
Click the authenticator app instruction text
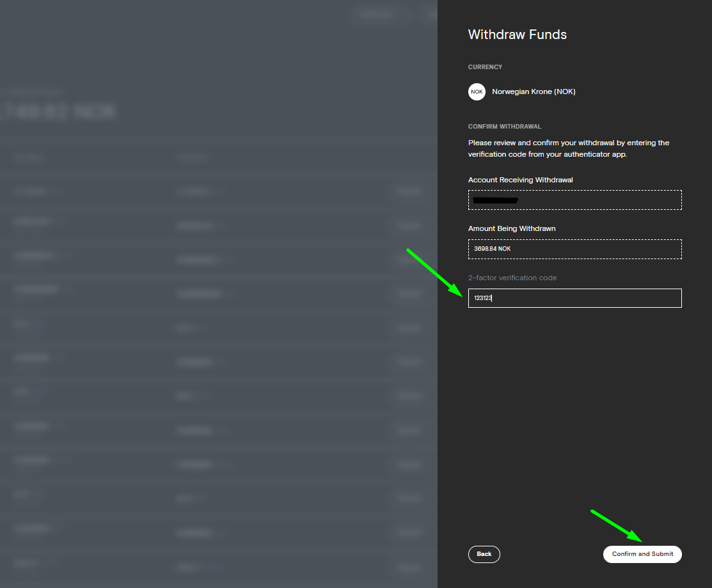(x=568, y=148)
